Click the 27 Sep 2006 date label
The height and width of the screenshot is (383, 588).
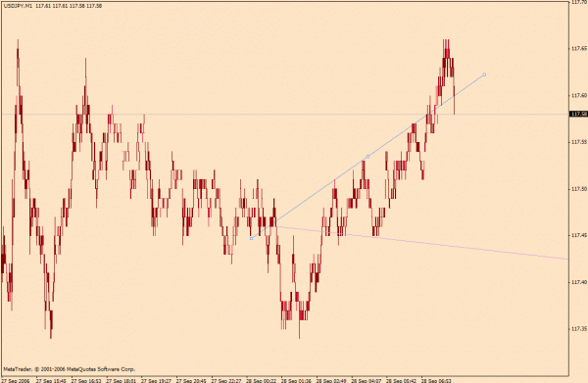(16, 380)
